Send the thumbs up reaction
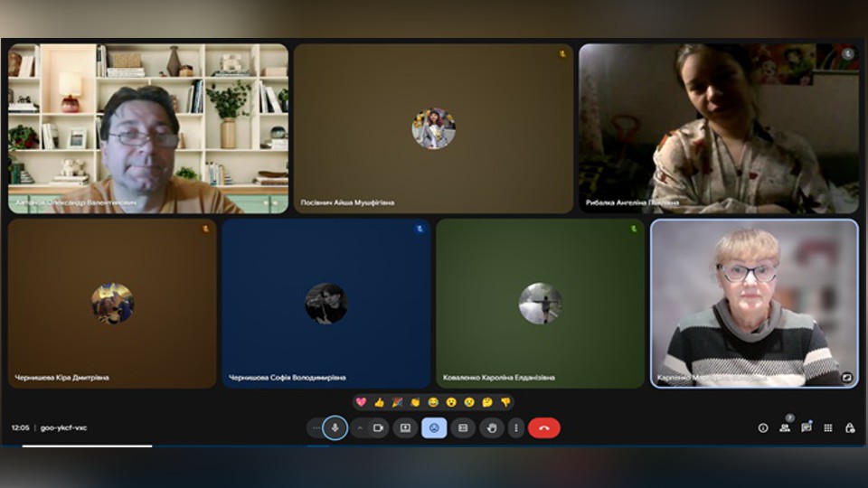Screen dimensions: 868x488 click(x=379, y=402)
